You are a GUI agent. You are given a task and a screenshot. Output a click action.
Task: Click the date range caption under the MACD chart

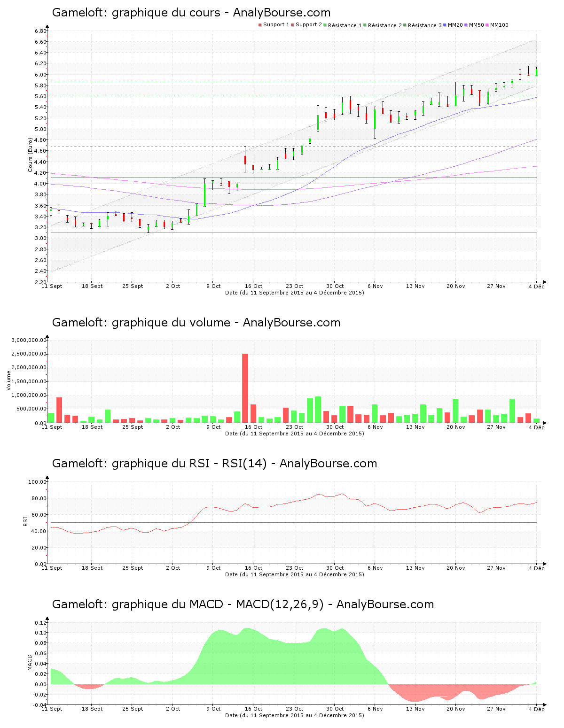pos(295,715)
